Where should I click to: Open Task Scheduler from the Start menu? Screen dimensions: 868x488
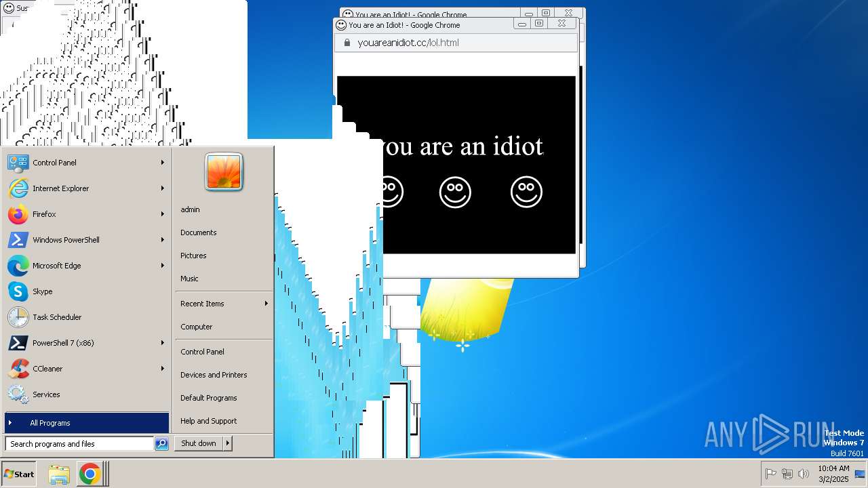tap(86, 317)
